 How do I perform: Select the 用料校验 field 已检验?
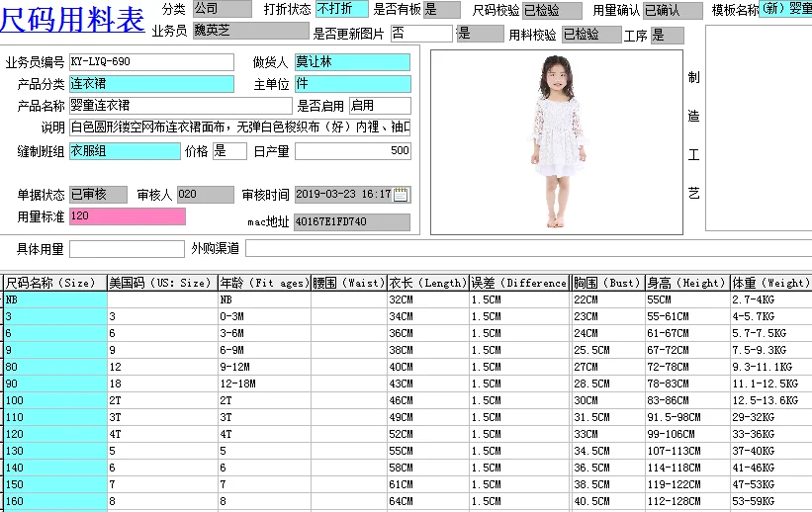click(591, 35)
